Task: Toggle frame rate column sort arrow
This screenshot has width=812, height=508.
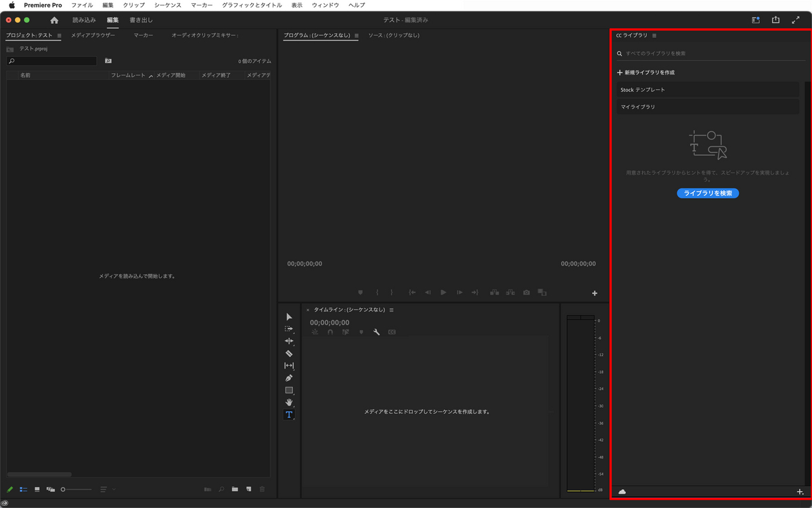Action: [151, 75]
